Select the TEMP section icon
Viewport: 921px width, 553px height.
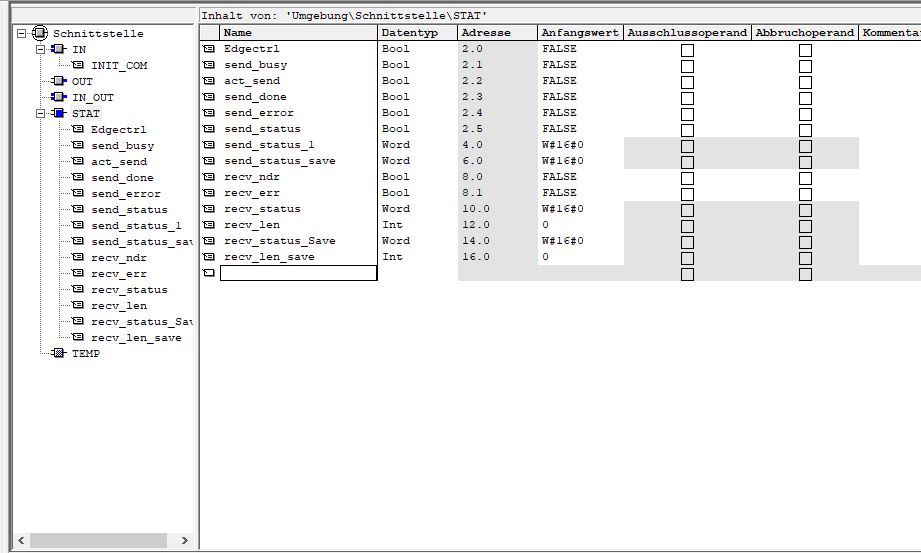[x=58, y=353]
